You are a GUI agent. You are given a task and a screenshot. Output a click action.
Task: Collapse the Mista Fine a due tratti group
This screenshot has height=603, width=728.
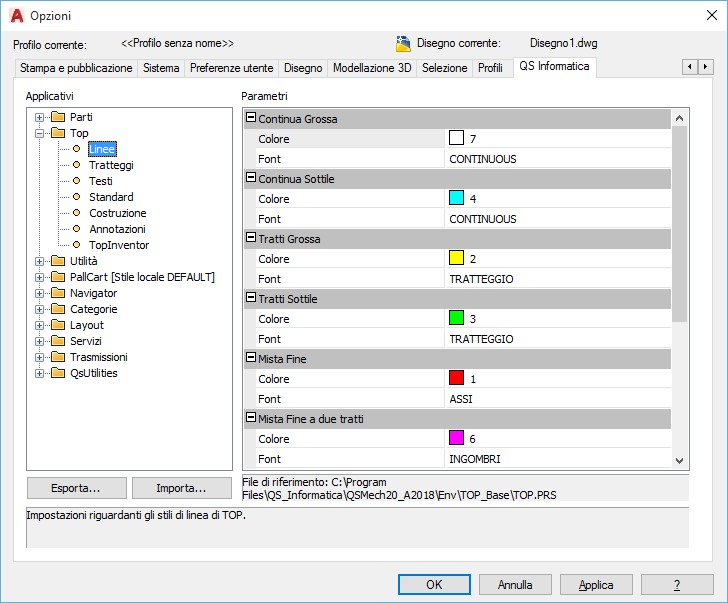(251, 417)
